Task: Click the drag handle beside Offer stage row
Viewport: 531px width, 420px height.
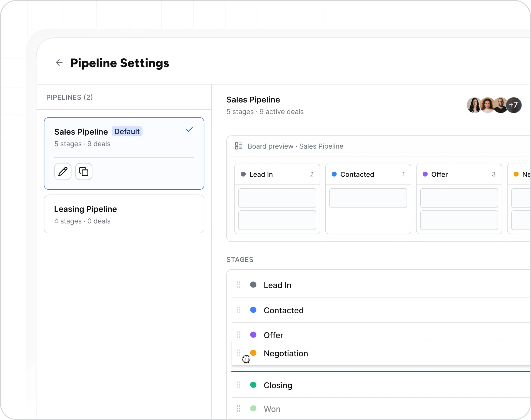Action: point(238,335)
